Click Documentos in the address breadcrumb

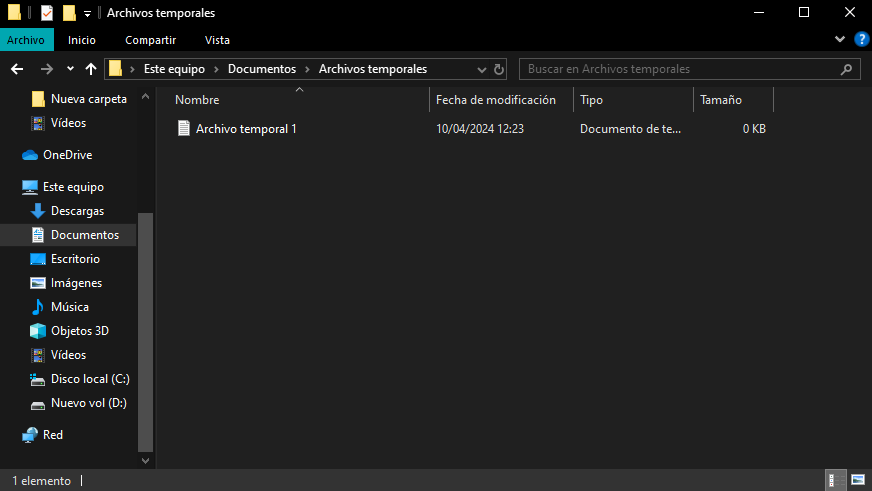tap(262, 69)
